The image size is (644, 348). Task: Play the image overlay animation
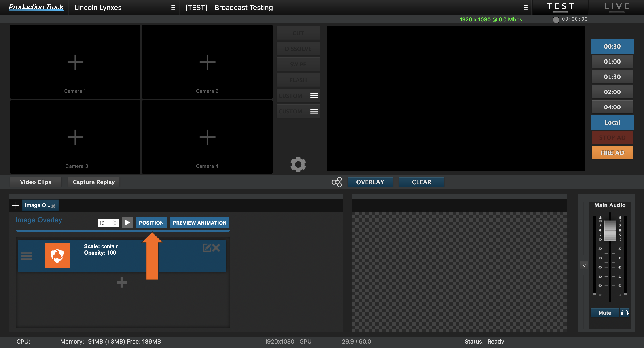pos(127,223)
